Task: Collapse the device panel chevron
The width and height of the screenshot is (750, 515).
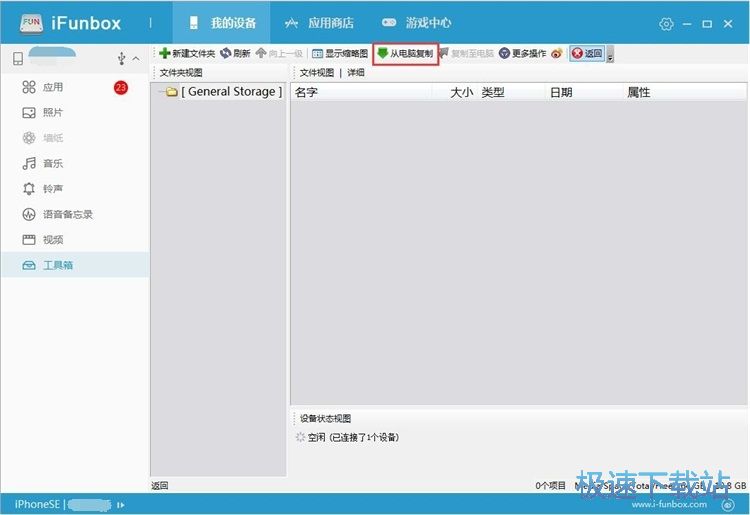Action: (136, 59)
